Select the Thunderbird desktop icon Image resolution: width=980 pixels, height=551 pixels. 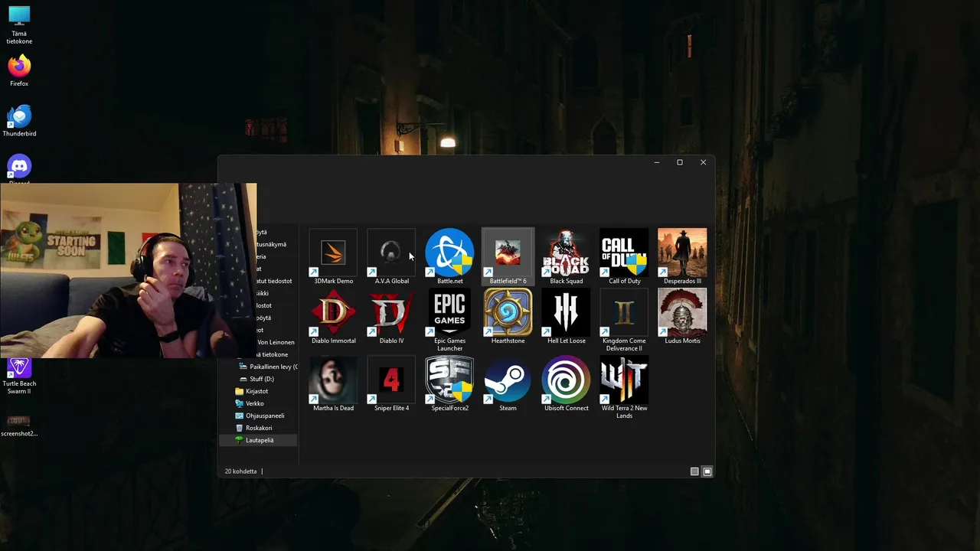19,121
